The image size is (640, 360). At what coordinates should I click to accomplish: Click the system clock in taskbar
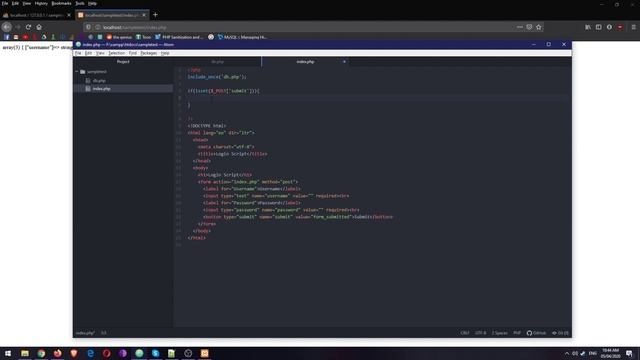coord(610,353)
